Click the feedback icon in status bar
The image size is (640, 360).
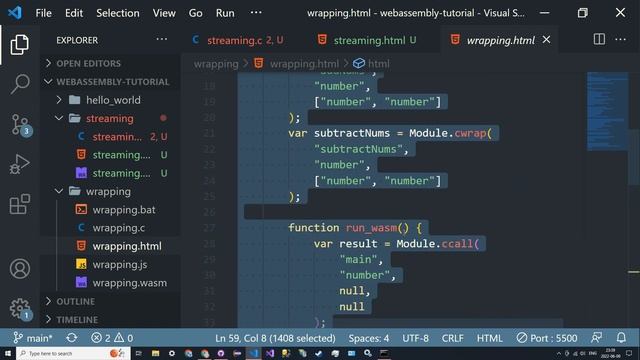596,338
